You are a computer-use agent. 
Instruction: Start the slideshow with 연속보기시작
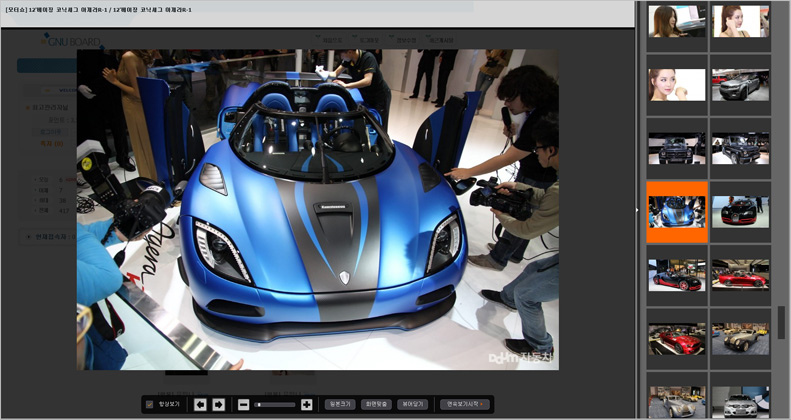click(465, 404)
